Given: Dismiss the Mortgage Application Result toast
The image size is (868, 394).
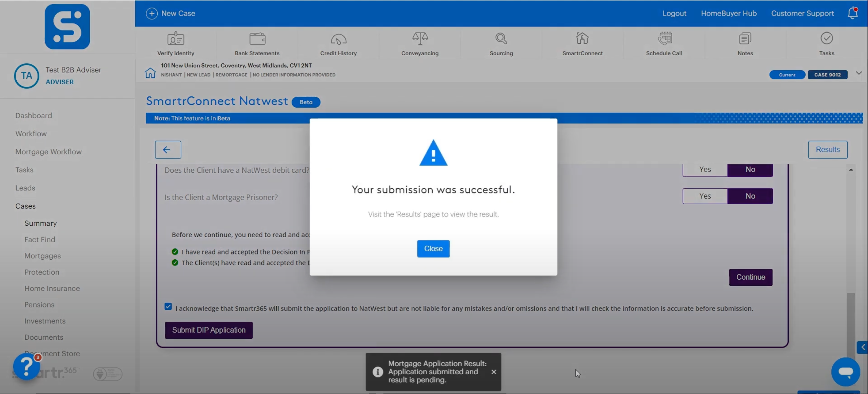Looking at the screenshot, I should coord(494,372).
